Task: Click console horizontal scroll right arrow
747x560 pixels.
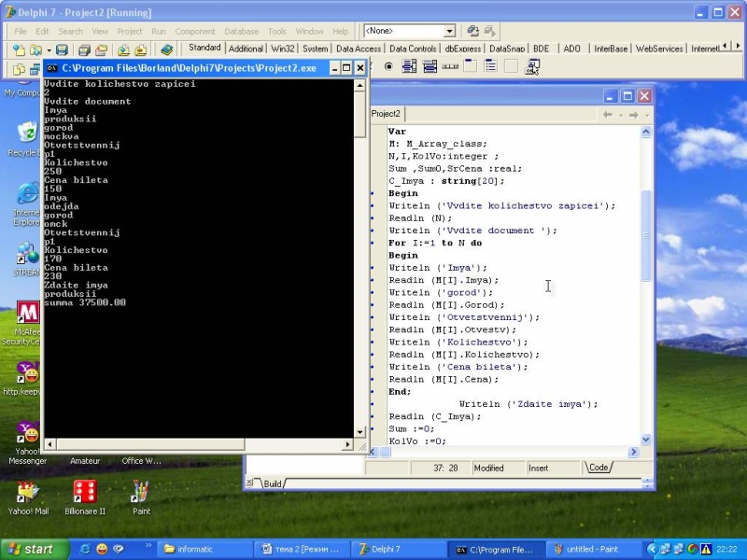Action: point(347,444)
